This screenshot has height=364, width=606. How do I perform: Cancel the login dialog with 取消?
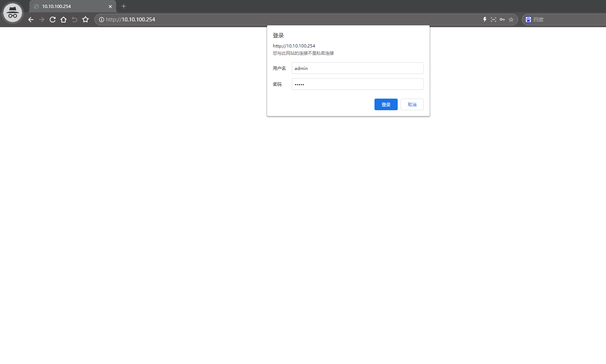pos(412,104)
